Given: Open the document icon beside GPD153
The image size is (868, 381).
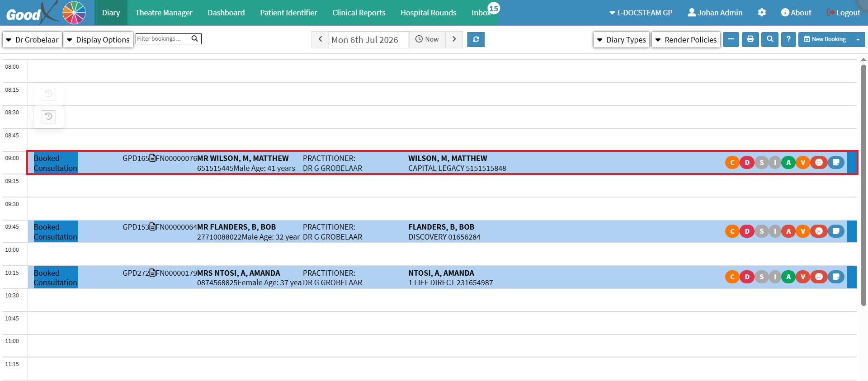Looking at the screenshot, I should 152,227.
